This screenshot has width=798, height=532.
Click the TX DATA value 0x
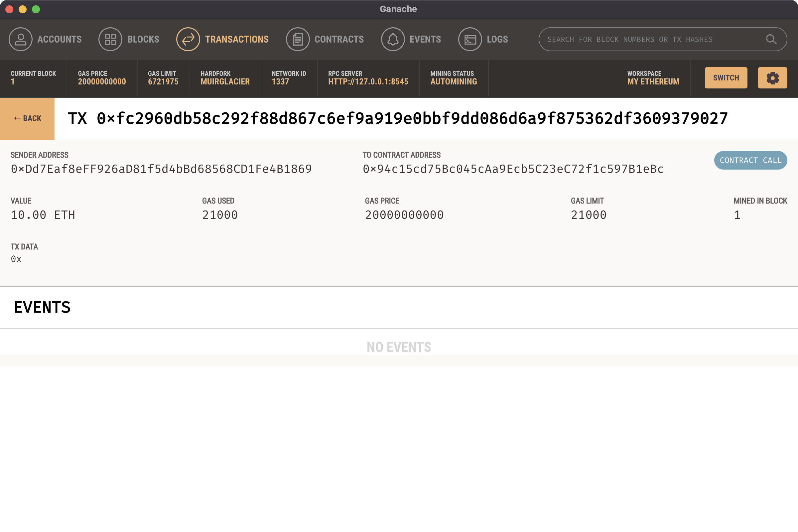pyautogui.click(x=16, y=259)
